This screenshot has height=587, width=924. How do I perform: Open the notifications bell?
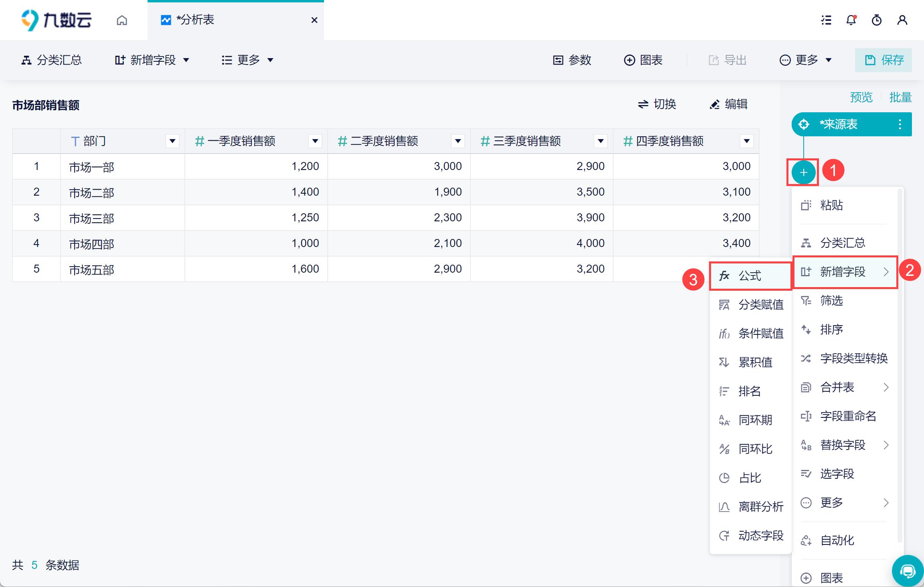(x=851, y=20)
